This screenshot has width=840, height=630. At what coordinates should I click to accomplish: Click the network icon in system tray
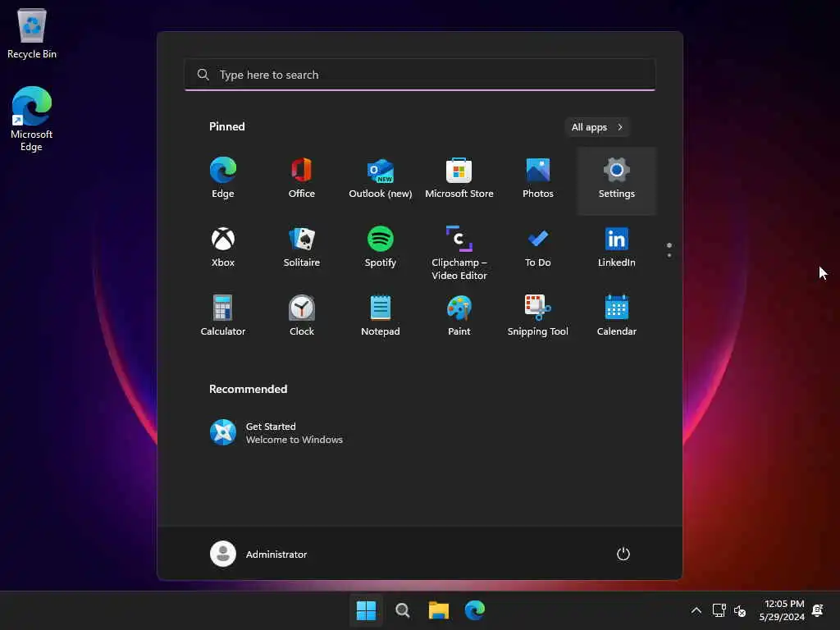click(719, 610)
